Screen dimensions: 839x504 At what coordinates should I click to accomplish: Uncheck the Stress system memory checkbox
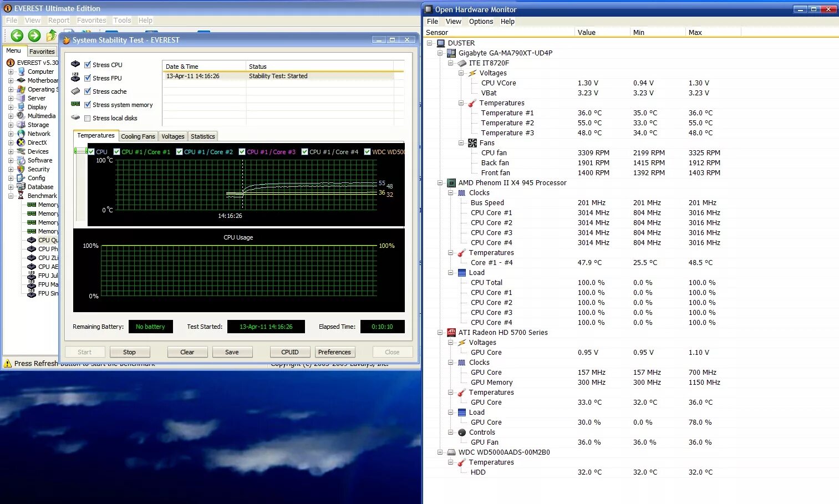point(88,104)
